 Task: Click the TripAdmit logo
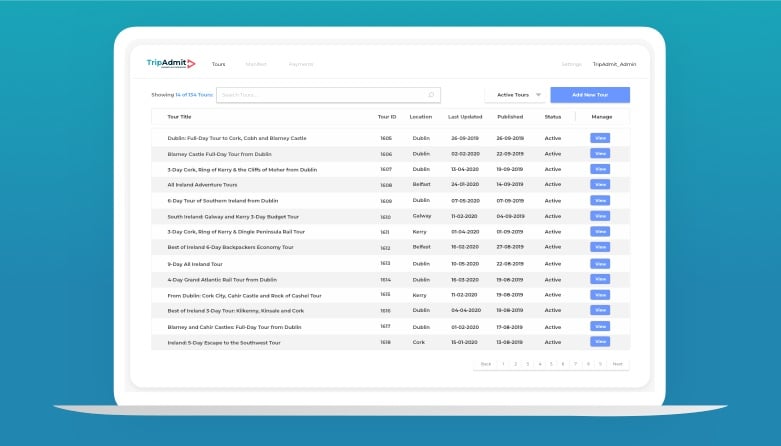point(171,63)
